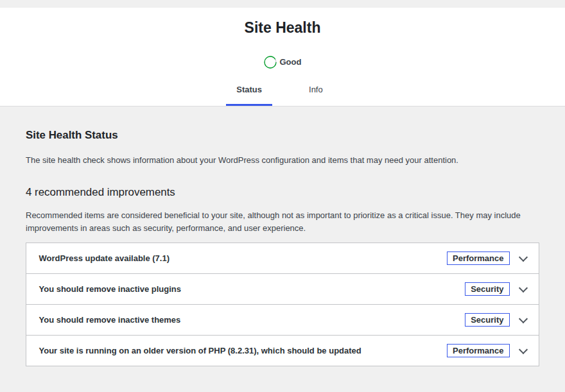
Task: Switch to the Status tab
Action: click(249, 90)
